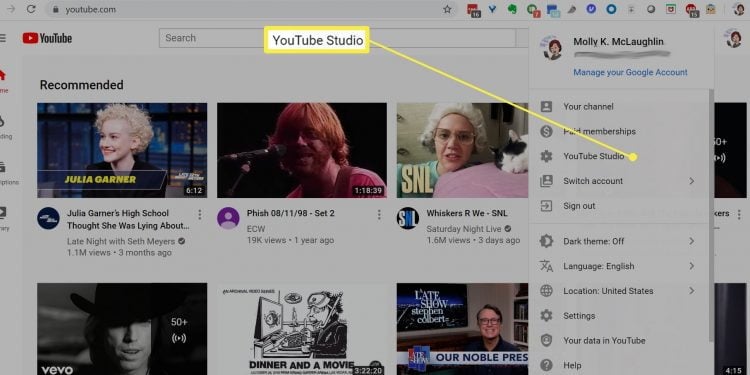Open the Julia Garner's High School video title
The width and height of the screenshot is (750, 375).
point(128,219)
